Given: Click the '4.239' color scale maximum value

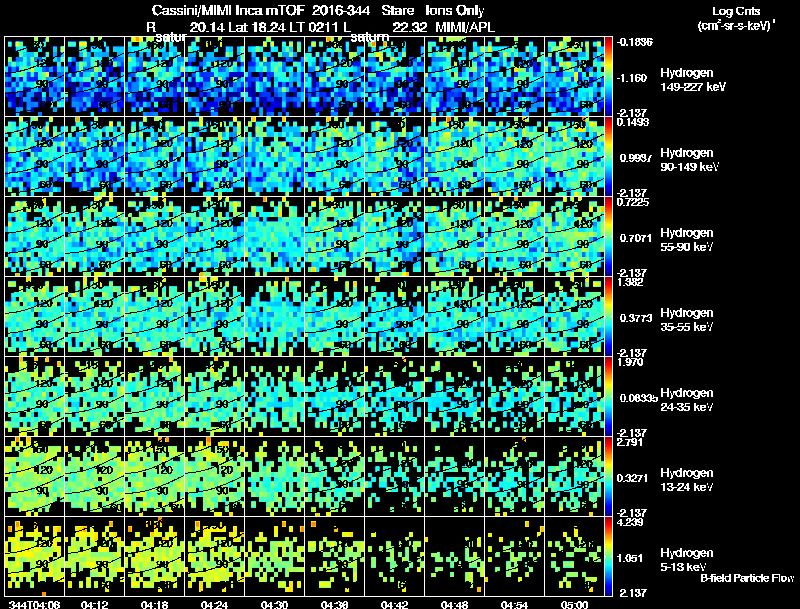Looking at the screenshot, I should (630, 522).
